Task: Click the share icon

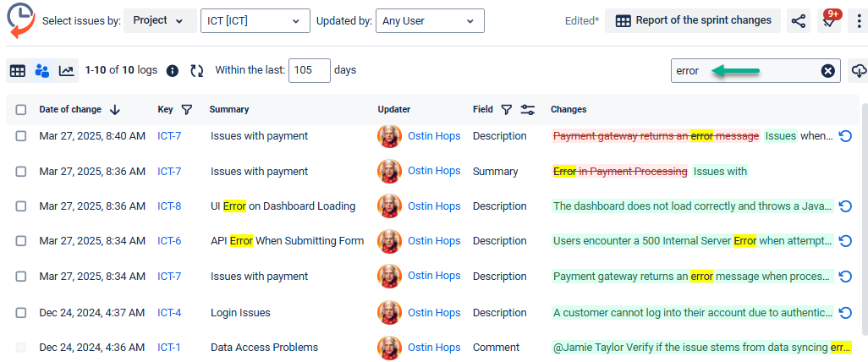Action: point(798,21)
